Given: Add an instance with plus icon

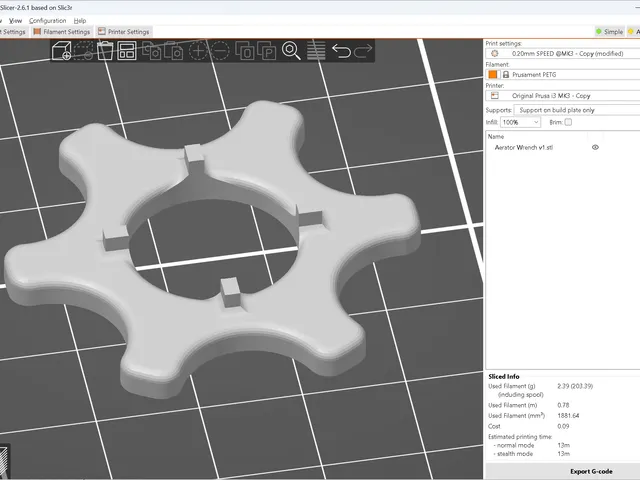Looking at the screenshot, I should (198, 51).
